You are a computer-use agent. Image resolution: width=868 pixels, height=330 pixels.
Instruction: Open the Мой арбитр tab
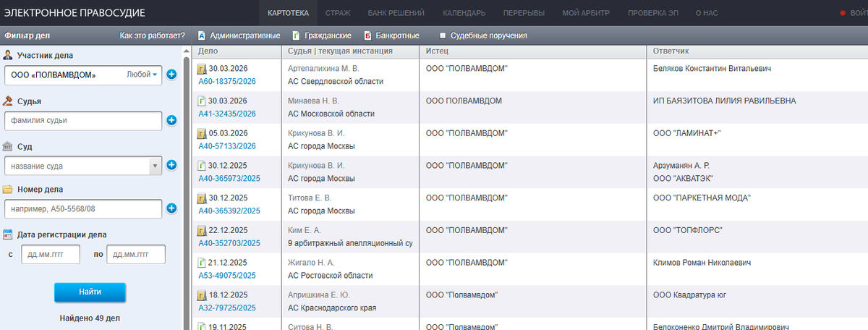(x=586, y=13)
